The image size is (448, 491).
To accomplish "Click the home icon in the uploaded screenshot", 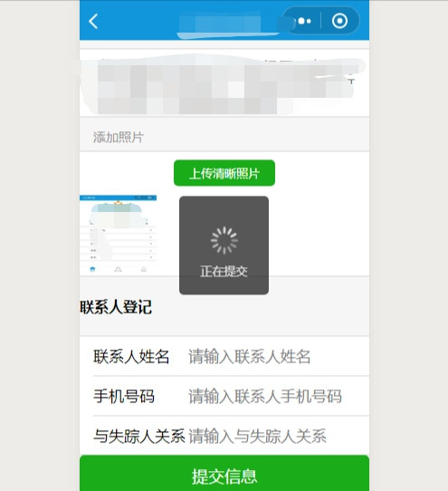I will click(92, 269).
